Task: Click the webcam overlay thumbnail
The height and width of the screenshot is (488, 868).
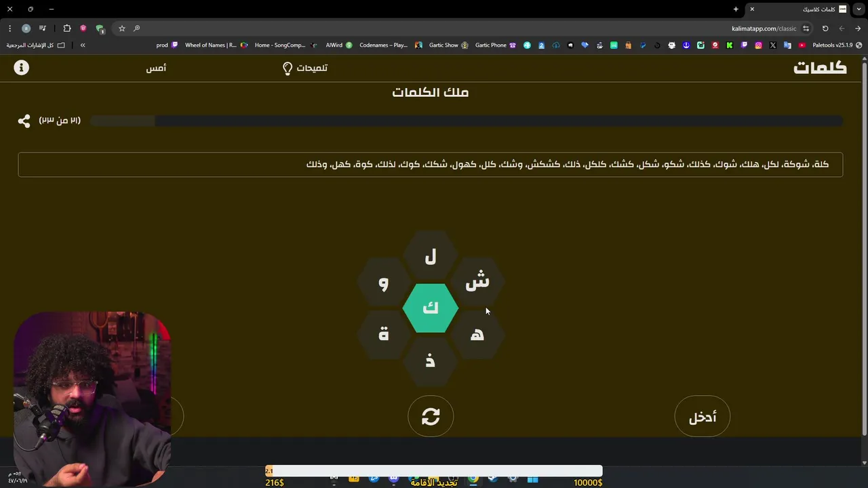Action: point(92,399)
